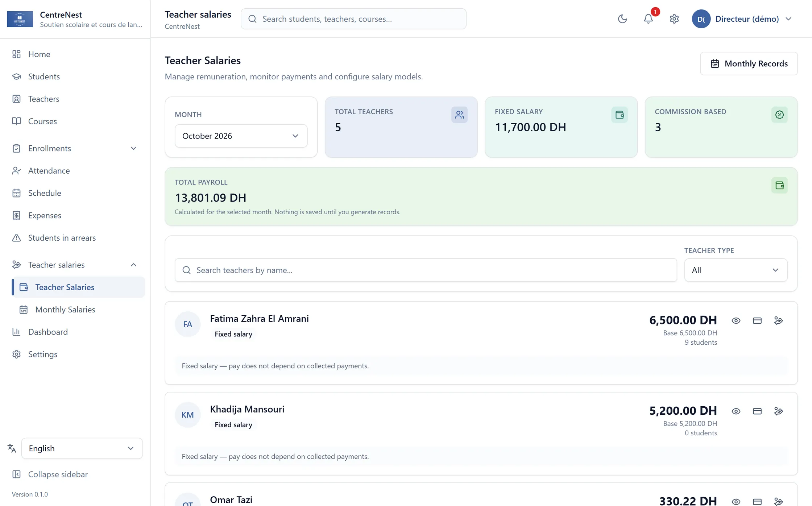Open Settings in sidebar
The height and width of the screenshot is (506, 812).
click(x=75, y=354)
